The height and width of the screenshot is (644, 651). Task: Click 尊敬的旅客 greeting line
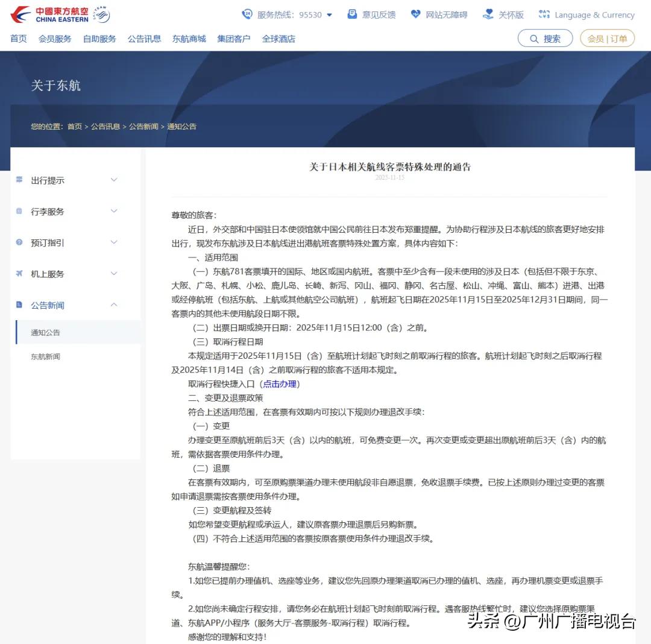click(194, 215)
